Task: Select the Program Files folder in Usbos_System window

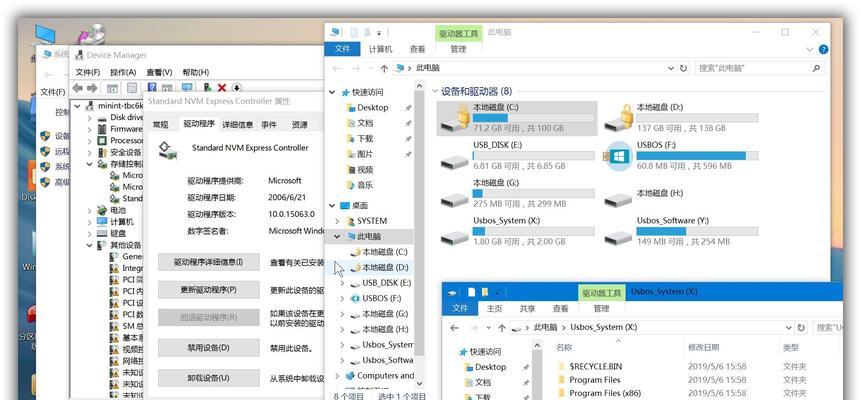Action: click(595, 380)
